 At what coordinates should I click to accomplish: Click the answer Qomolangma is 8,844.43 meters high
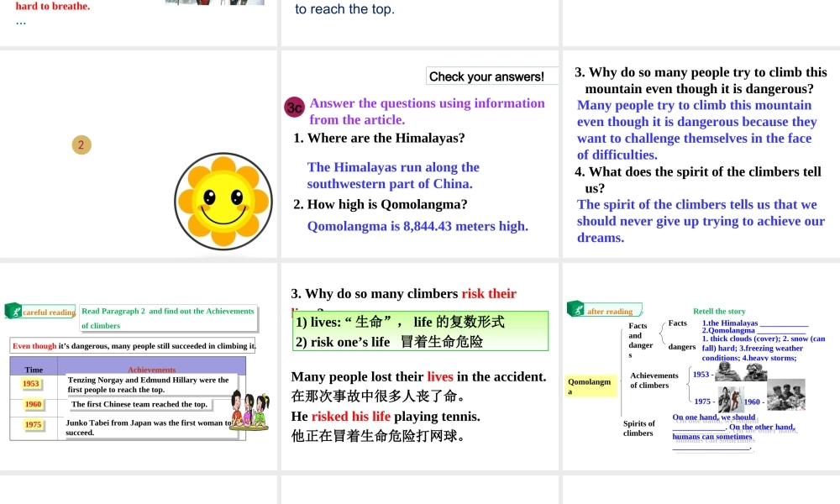(417, 226)
